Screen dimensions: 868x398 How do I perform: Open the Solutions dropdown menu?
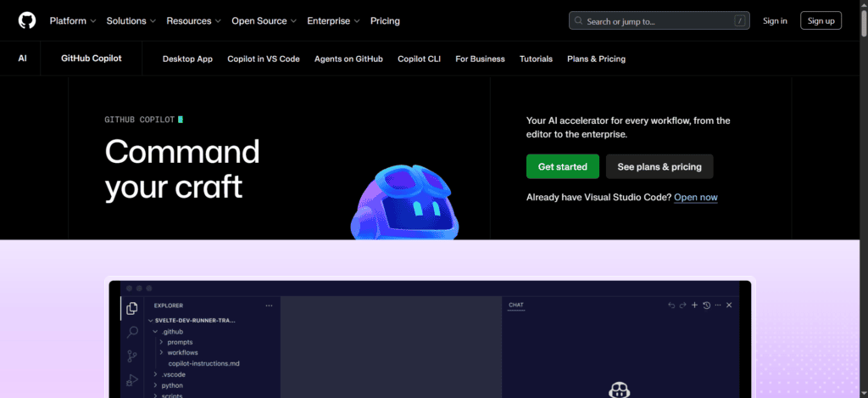click(131, 21)
